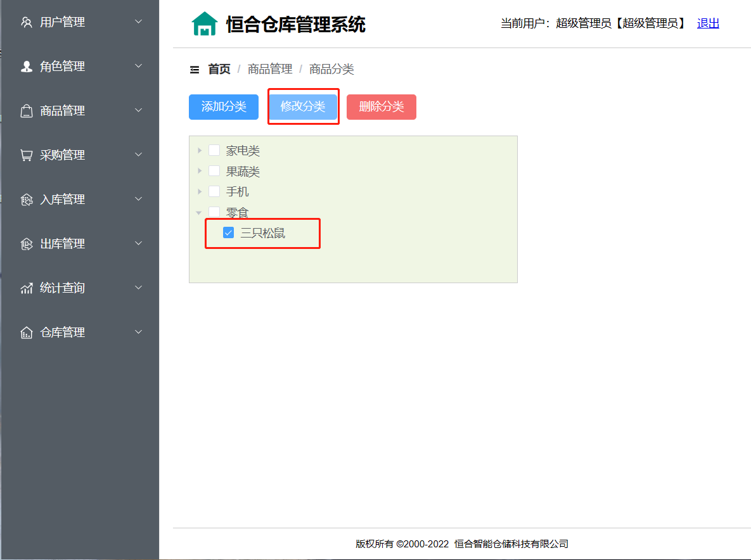Click the 商品管理 breadcrumb
751x560 pixels.
[x=269, y=70]
